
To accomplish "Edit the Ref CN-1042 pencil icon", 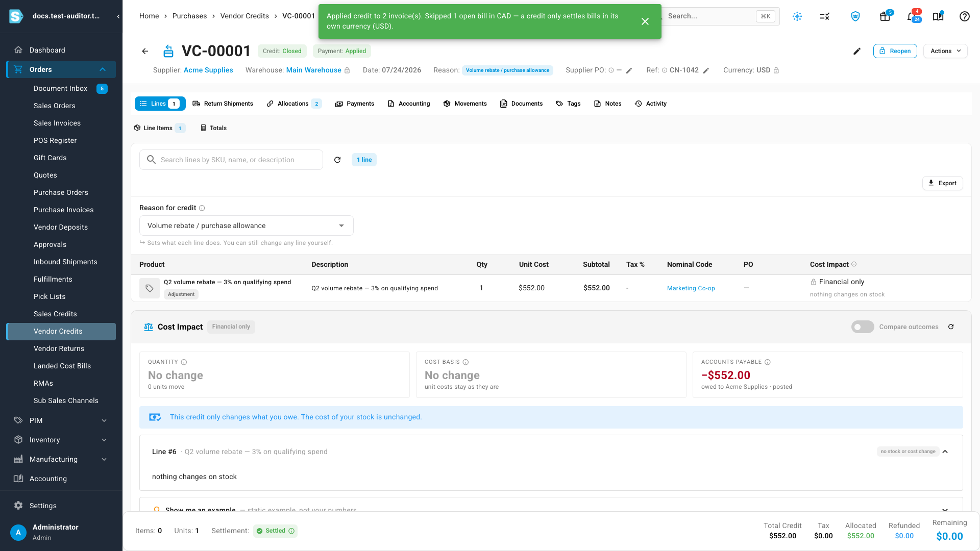I will point(706,70).
